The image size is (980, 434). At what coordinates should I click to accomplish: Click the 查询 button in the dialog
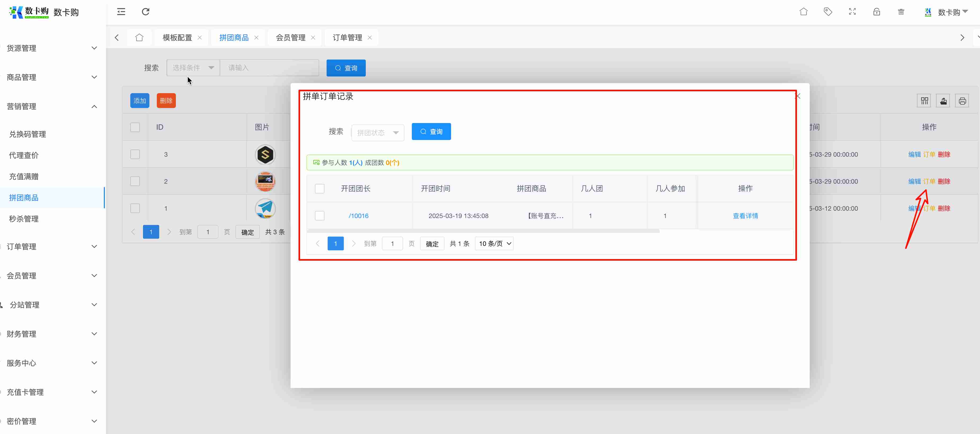pyautogui.click(x=431, y=132)
